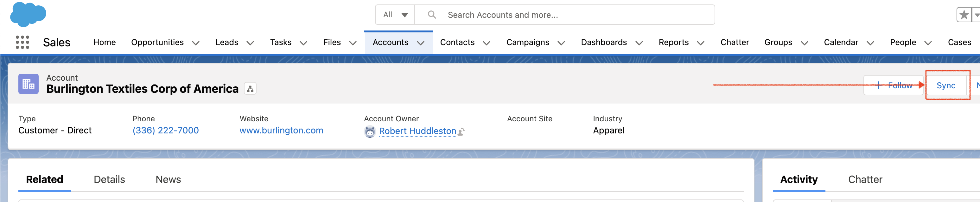This screenshot has height=202, width=980.
Task: Follow this account
Action: point(894,85)
